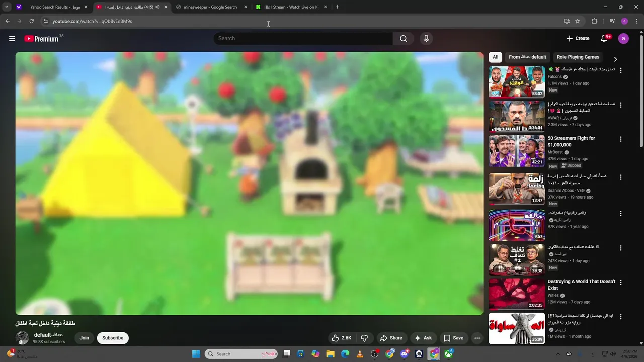Mute the YouTube tab audio
Screen dimensions: 644x362
point(157,7)
